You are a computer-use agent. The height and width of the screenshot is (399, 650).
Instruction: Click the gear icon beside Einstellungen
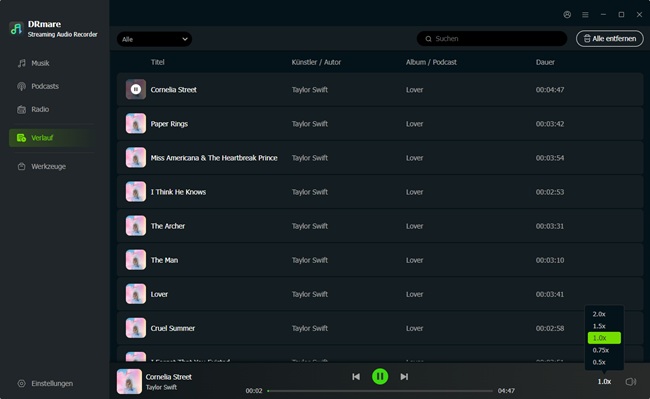(22, 383)
